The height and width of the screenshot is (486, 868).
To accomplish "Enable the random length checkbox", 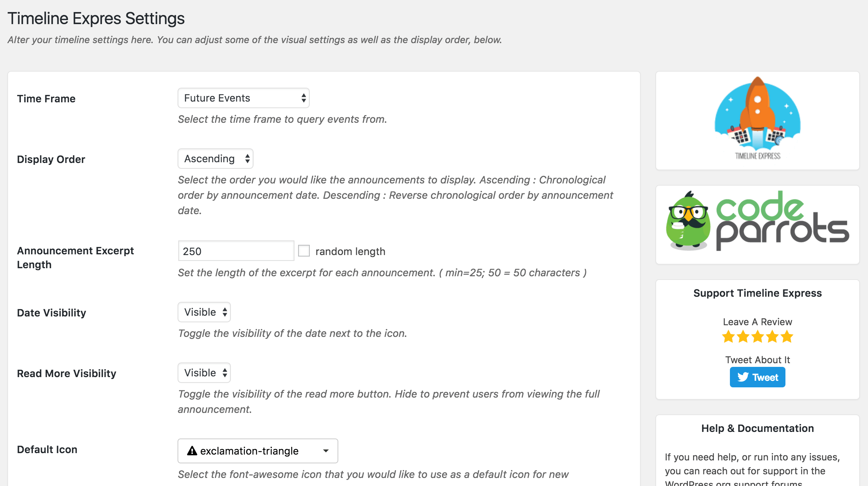I will [x=304, y=251].
